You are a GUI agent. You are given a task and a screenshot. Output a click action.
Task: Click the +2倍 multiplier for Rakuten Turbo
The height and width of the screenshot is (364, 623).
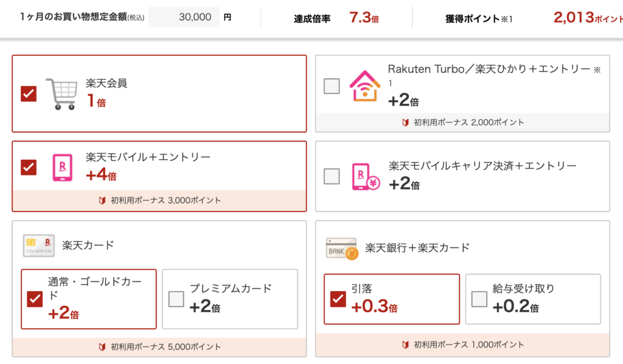[404, 100]
